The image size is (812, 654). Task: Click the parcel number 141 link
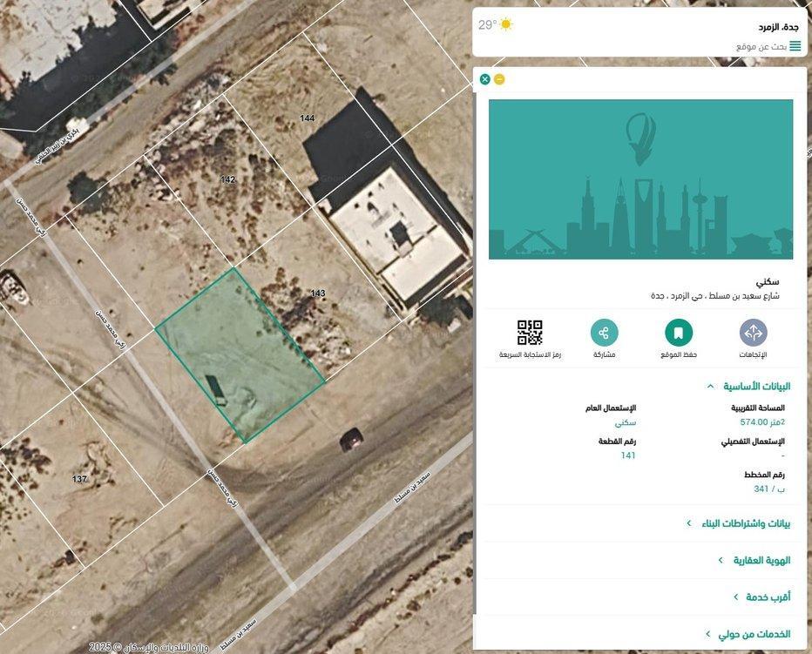point(627,455)
